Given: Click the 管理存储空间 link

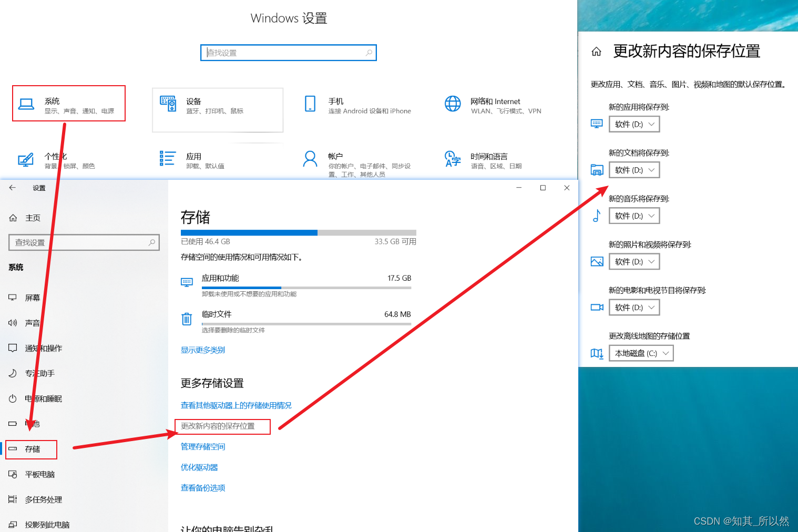Looking at the screenshot, I should point(203,447).
